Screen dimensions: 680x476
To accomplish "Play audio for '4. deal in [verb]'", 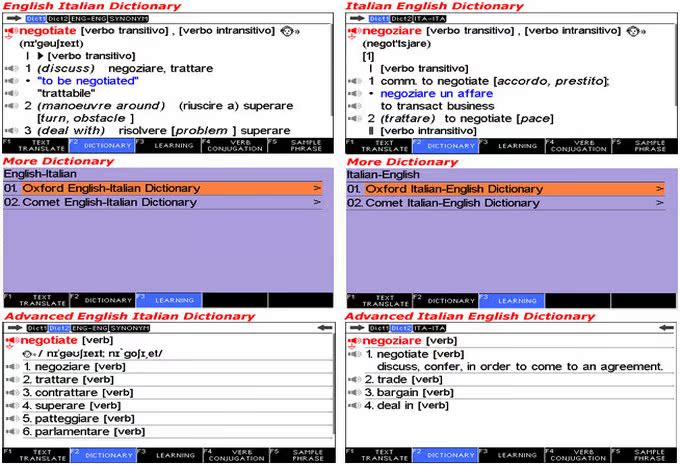I will [355, 406].
